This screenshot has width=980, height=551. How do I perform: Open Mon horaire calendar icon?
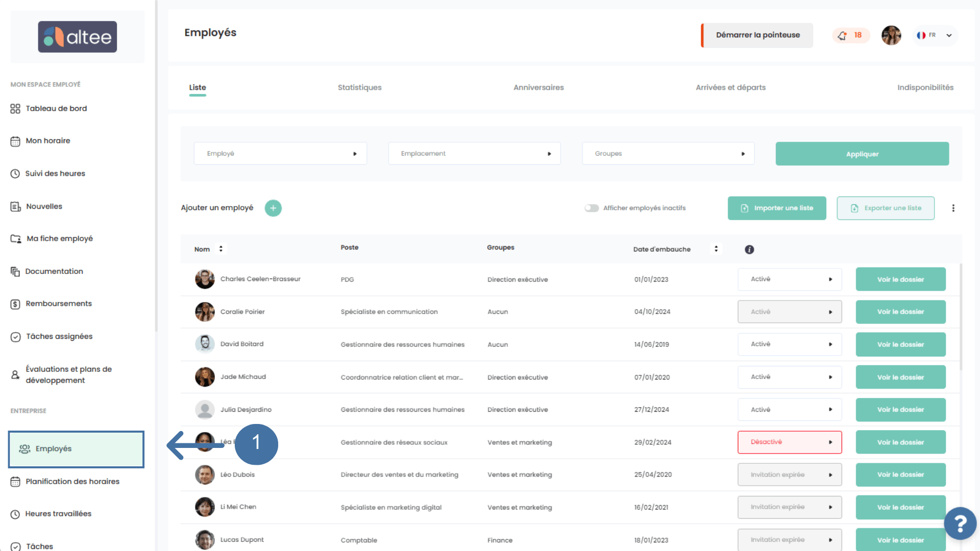pos(15,141)
